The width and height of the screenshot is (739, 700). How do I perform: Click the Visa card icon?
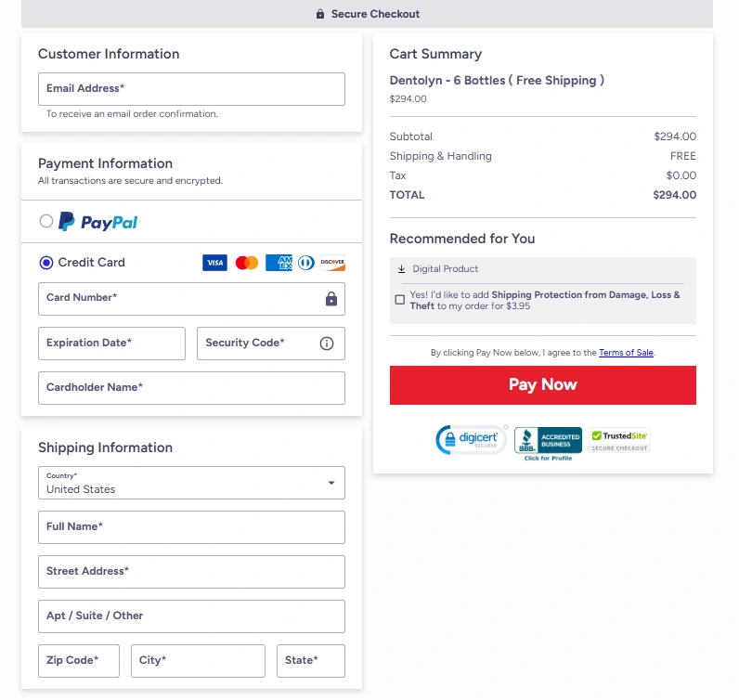[x=214, y=263]
